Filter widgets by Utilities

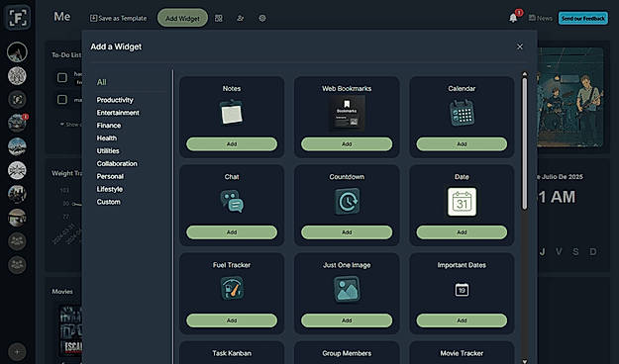[108, 150]
